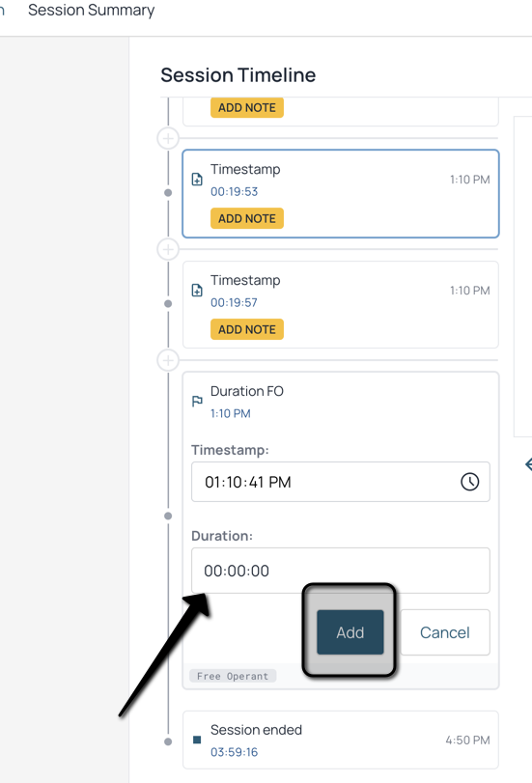Select the Free Operant tag
This screenshot has height=783, width=532.
(x=233, y=676)
